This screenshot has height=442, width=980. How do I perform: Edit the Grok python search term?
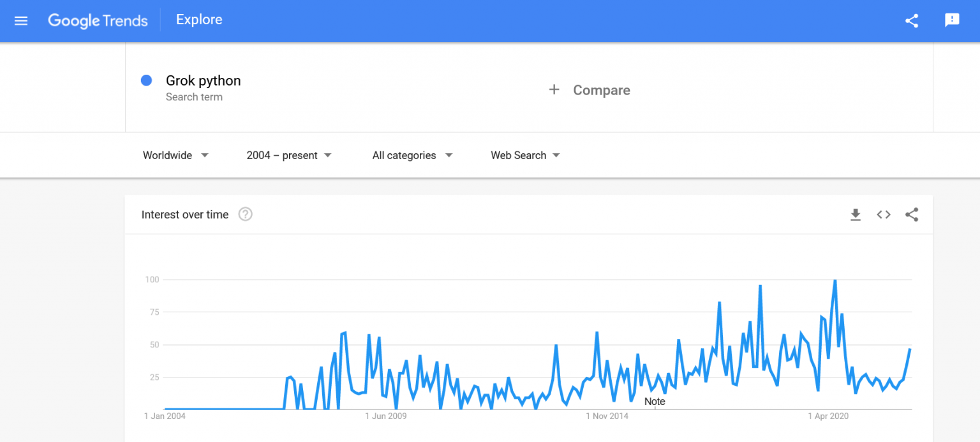tap(203, 80)
